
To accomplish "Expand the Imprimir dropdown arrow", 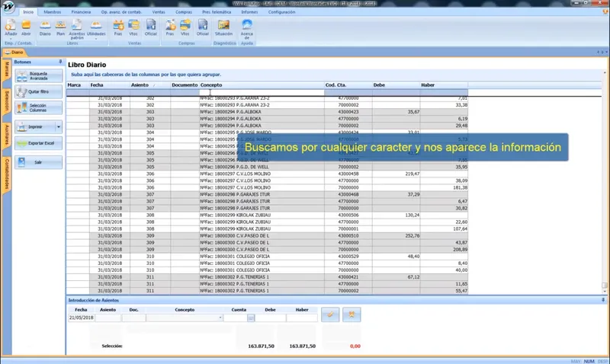I will 59,127.
